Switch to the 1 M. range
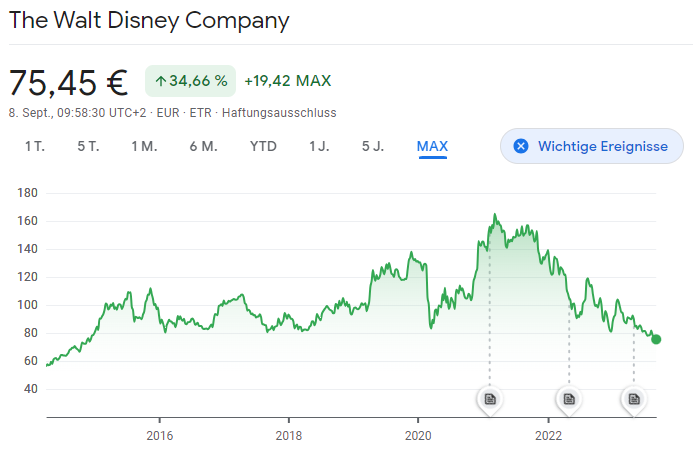Viewport: 693px width, 453px height. 144,146
